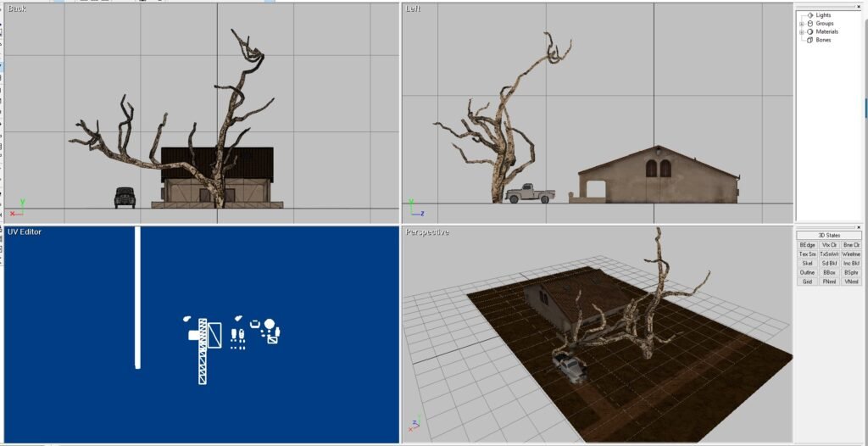This screenshot has height=446, width=868.
Task: Toggle the BEdge display state
Action: (x=807, y=244)
